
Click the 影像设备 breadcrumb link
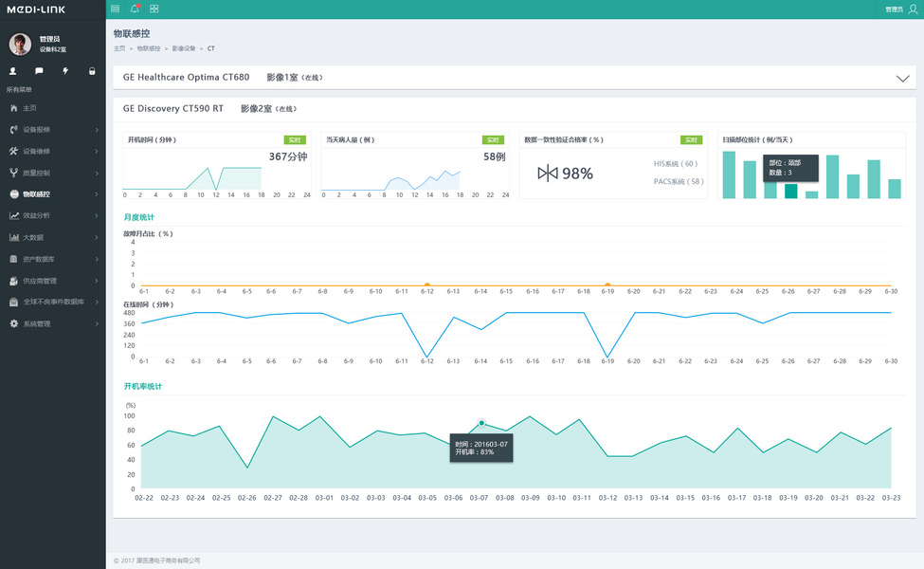(183, 48)
